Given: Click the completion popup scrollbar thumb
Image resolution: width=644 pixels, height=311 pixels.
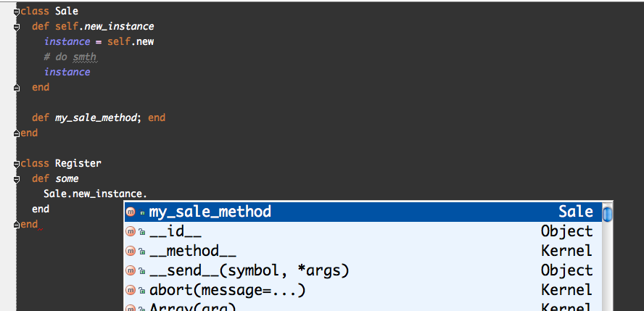Looking at the screenshot, I should [608, 213].
